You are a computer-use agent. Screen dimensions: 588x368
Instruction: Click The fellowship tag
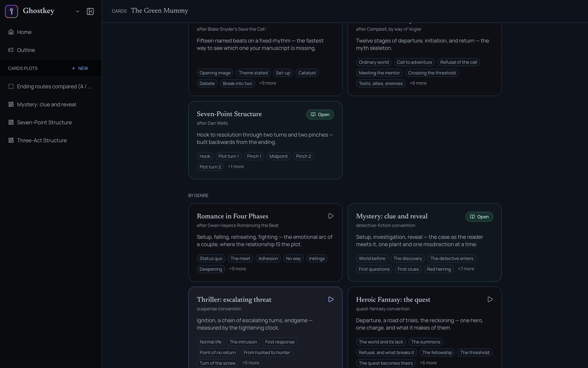pos(437,353)
